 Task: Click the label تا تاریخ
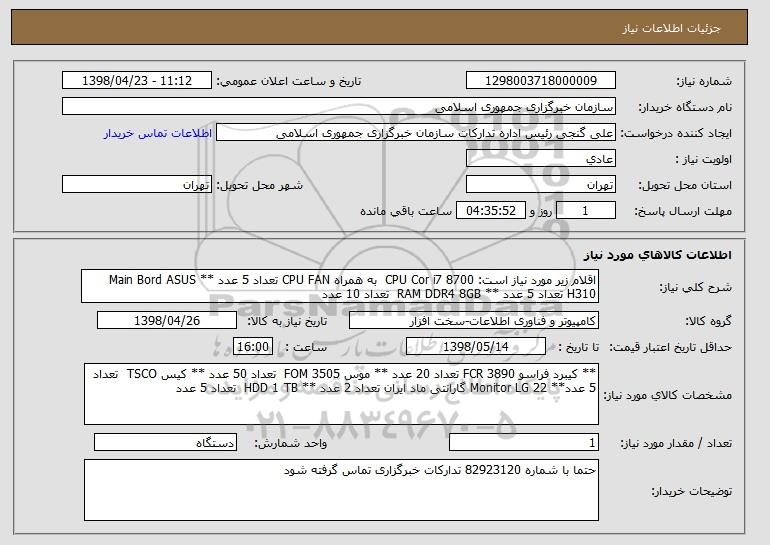[x=578, y=348]
